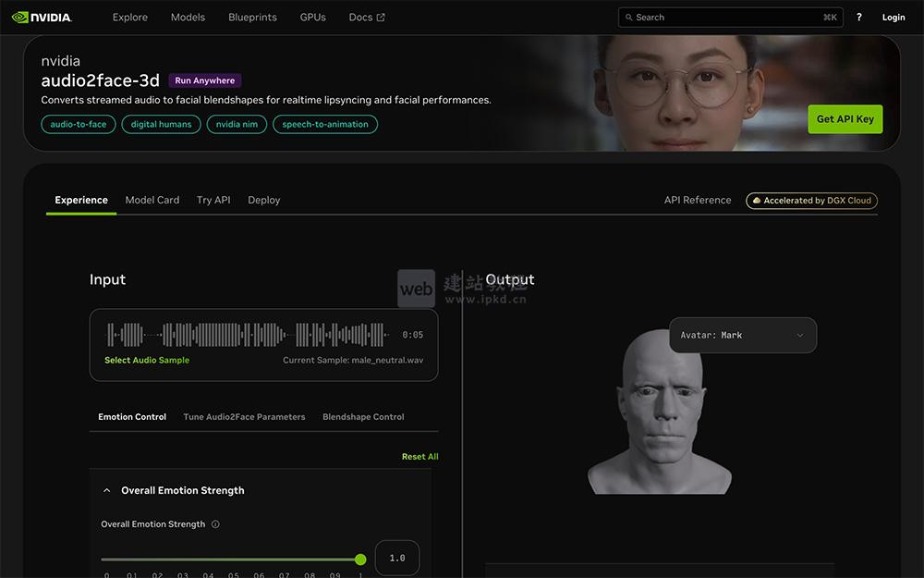
Task: Click the Reset All link
Action: click(419, 456)
